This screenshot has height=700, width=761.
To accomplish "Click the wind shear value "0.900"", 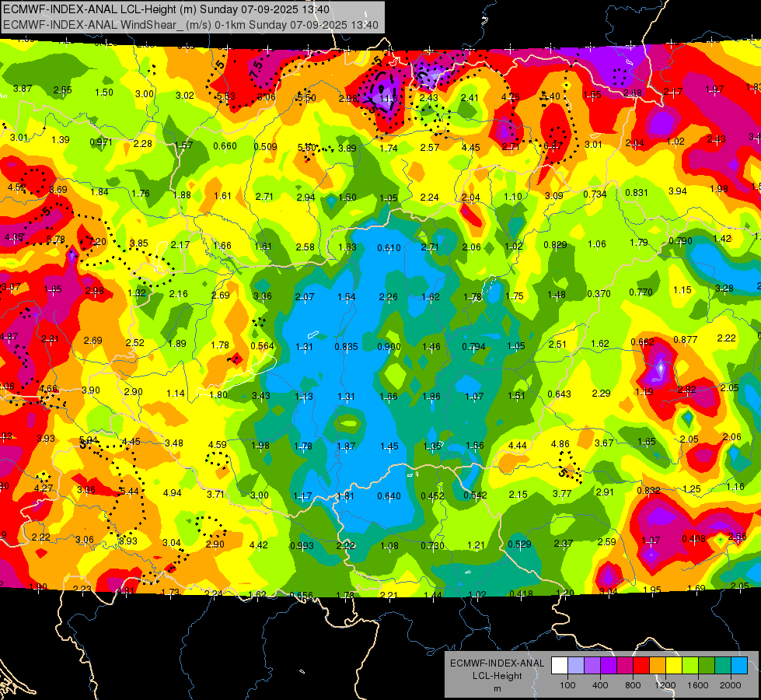I will 389,346.
